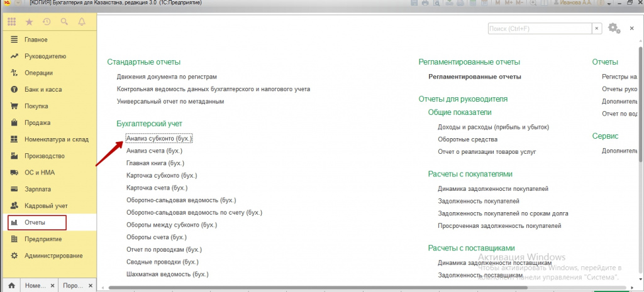This screenshot has width=644, height=292.
Task: Open the bold Регламентированные отчеты link
Action: pos(475,77)
